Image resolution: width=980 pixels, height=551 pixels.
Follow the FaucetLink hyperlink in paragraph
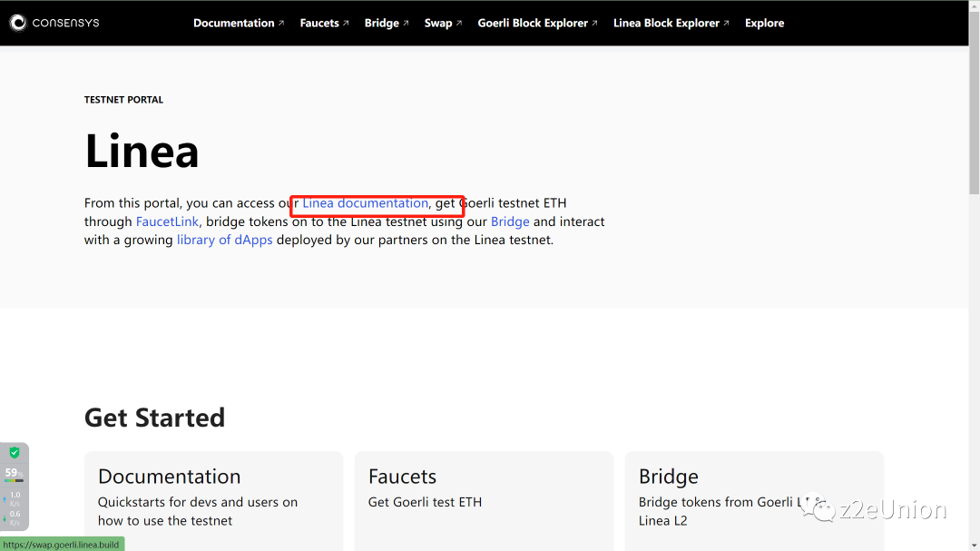167,221
